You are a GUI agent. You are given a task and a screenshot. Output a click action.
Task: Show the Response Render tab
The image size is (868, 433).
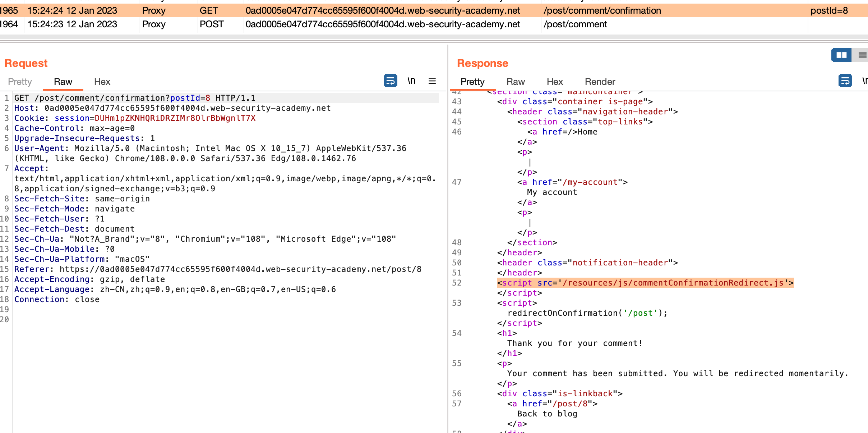pyautogui.click(x=600, y=82)
